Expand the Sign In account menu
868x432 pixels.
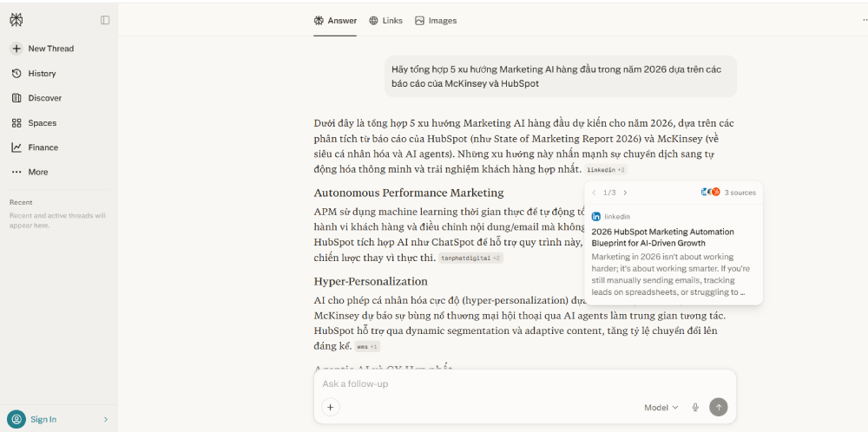pyautogui.click(x=57, y=419)
